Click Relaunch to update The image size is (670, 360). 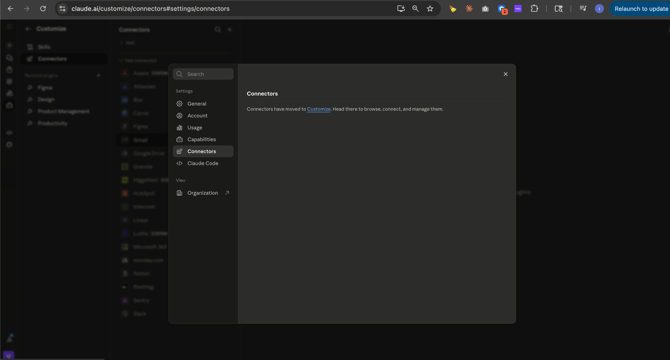(640, 9)
